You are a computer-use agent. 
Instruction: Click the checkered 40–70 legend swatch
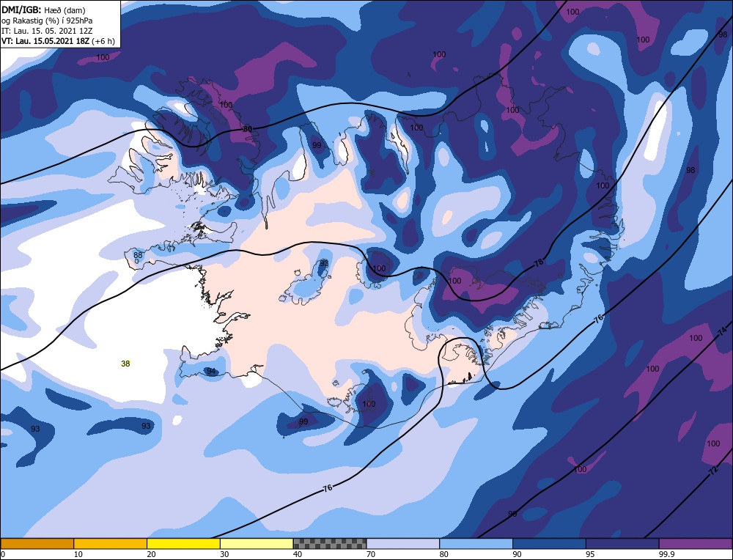point(330,543)
